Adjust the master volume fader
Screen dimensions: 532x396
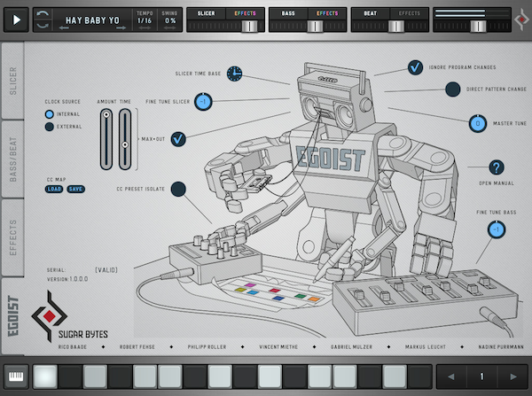pyautogui.click(x=478, y=26)
